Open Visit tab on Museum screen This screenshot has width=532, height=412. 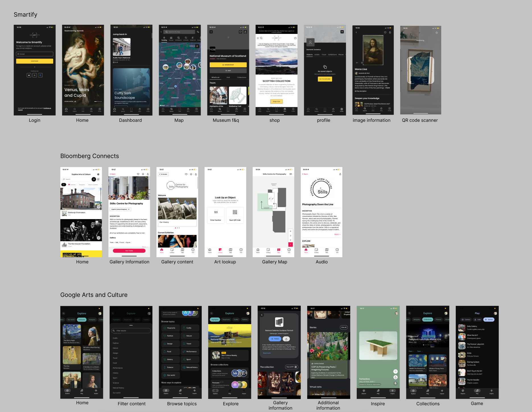pyautogui.click(x=228, y=77)
